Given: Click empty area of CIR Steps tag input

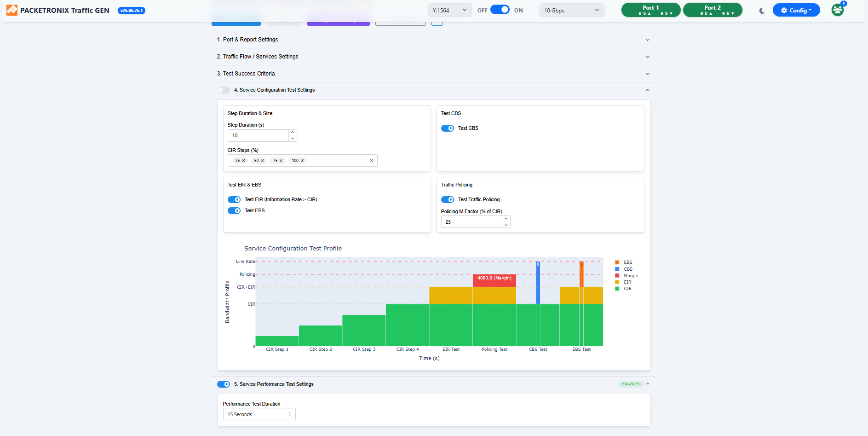Looking at the screenshot, I should 337,161.
